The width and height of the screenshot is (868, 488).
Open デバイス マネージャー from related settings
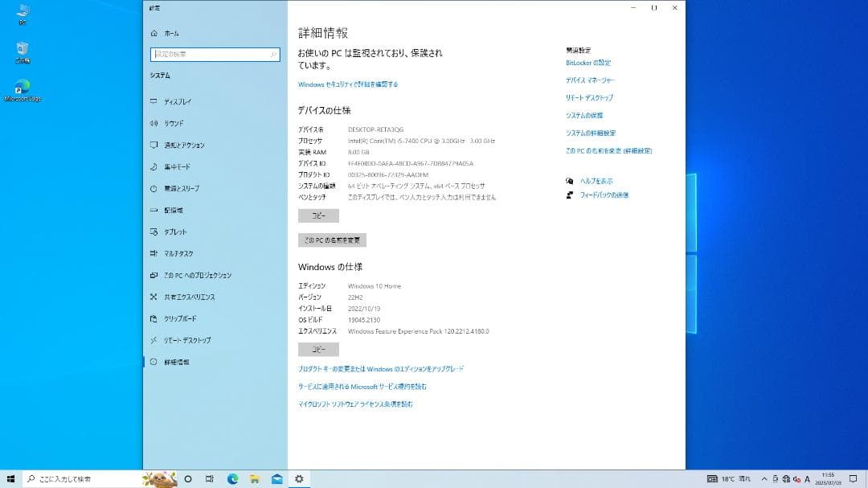(x=590, y=80)
